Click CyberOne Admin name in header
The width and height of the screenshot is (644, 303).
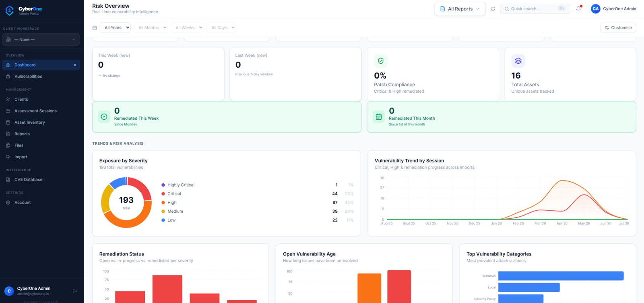(x=619, y=8)
